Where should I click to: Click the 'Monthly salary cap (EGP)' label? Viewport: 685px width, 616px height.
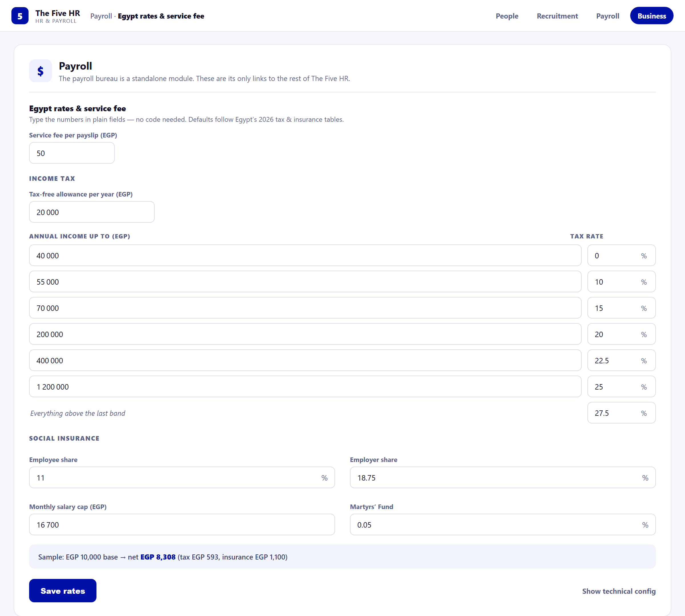(68, 507)
